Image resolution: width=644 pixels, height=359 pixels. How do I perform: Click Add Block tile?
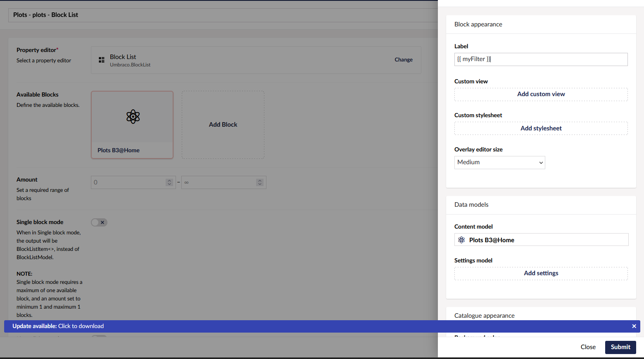(223, 125)
